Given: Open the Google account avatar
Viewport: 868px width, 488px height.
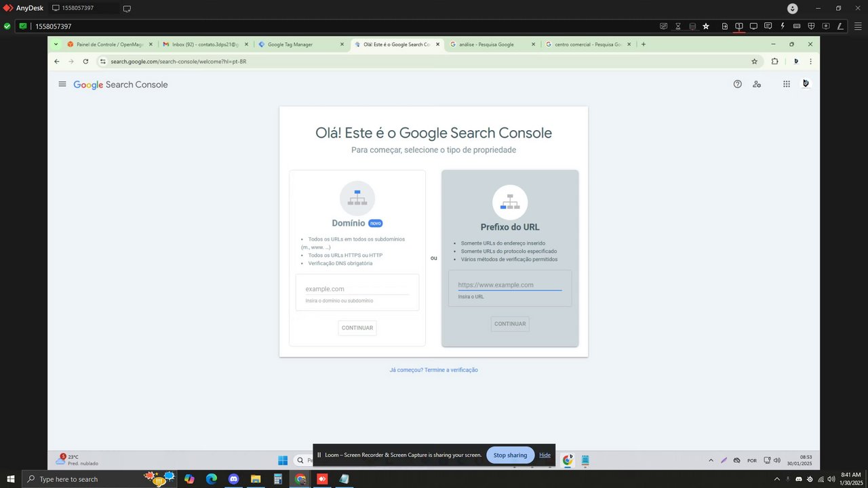Looking at the screenshot, I should click(x=806, y=83).
